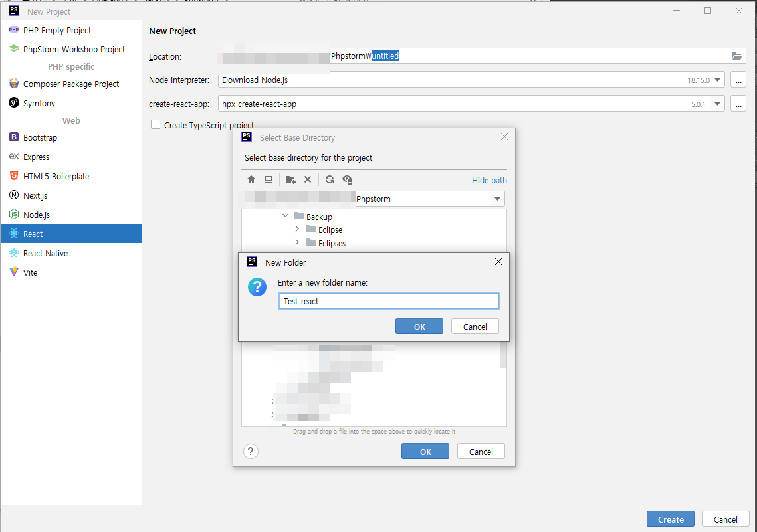Select the Eclipse folder in tree
The width and height of the screenshot is (757, 532).
[330, 230]
